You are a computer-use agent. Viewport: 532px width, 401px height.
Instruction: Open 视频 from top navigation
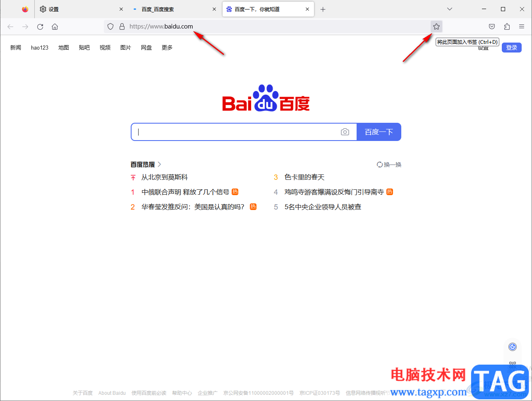tap(105, 48)
